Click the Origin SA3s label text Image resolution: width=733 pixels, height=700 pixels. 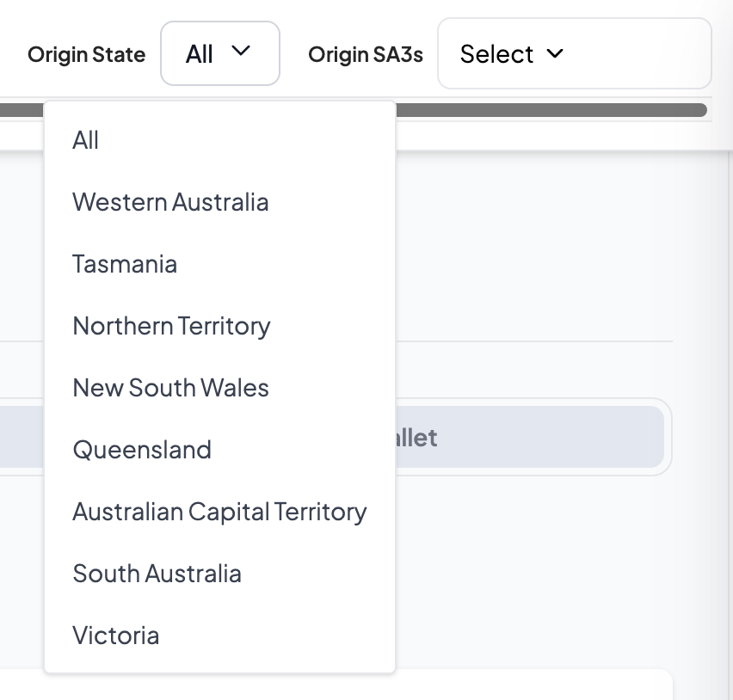(366, 54)
